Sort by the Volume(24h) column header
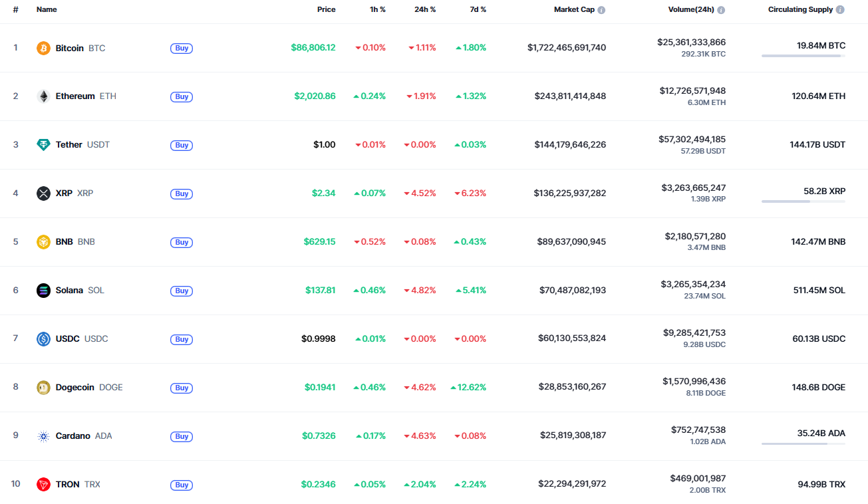The height and width of the screenshot is (504, 868). click(x=691, y=10)
